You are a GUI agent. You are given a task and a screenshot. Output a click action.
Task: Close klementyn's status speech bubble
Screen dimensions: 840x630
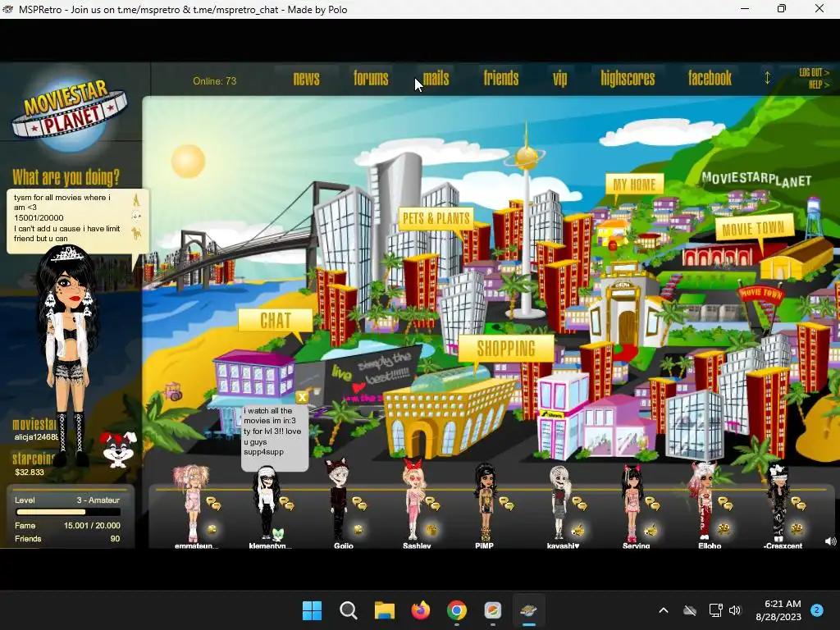click(302, 397)
